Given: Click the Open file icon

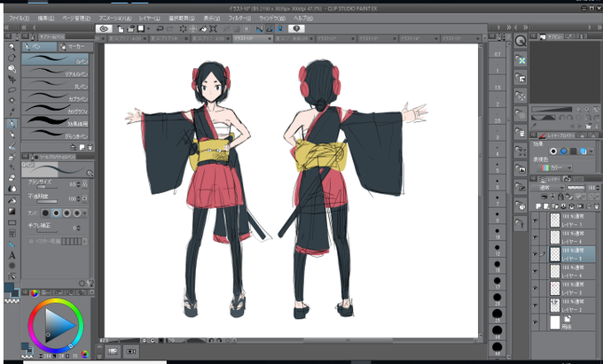Looking at the screenshot, I should 130,29.
